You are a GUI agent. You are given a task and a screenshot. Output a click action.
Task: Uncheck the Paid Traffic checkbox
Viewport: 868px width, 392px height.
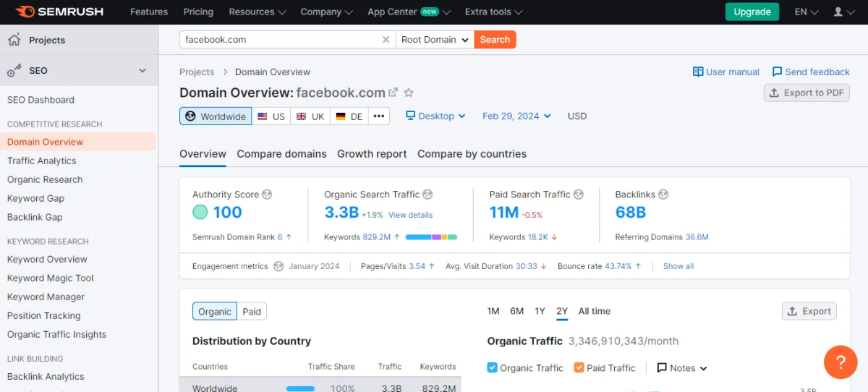click(x=579, y=367)
